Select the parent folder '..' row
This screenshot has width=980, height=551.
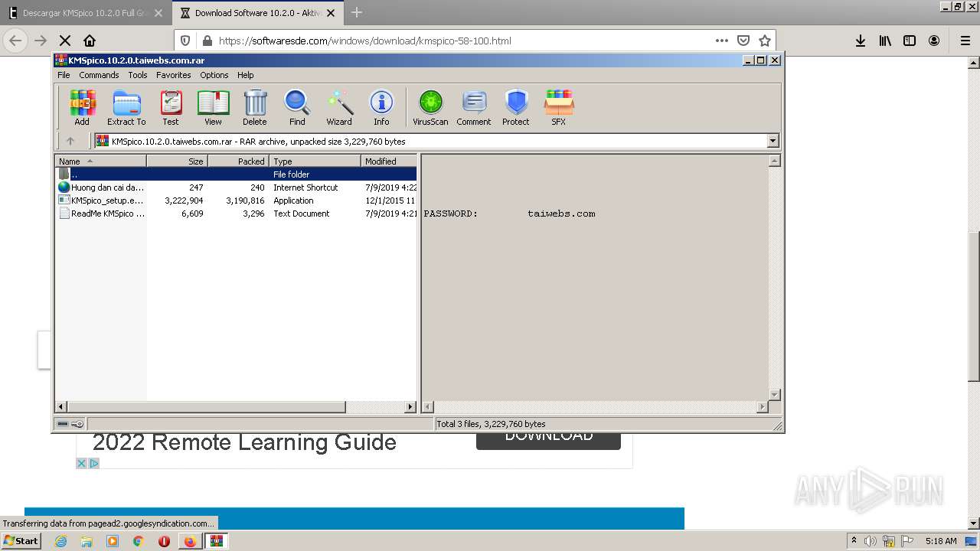[x=237, y=174]
